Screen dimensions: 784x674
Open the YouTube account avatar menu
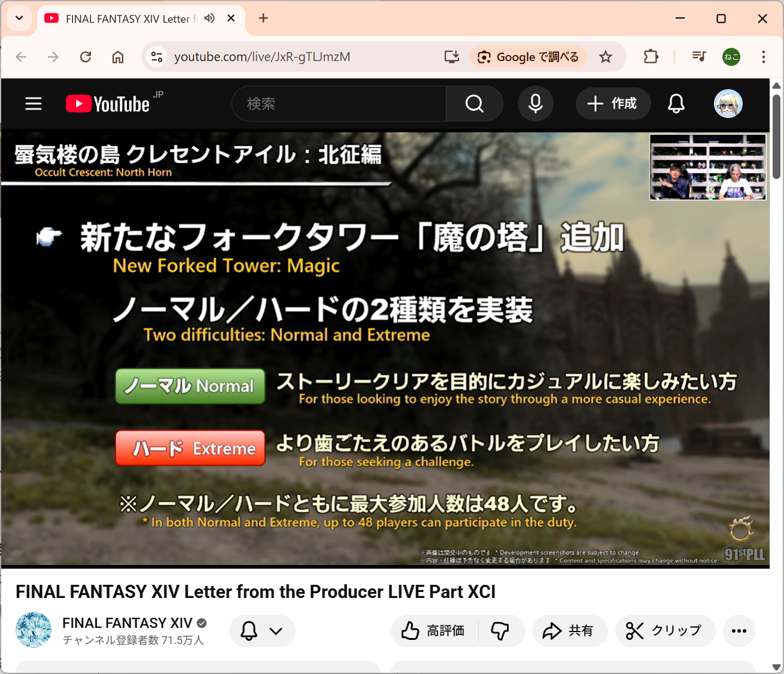click(728, 104)
